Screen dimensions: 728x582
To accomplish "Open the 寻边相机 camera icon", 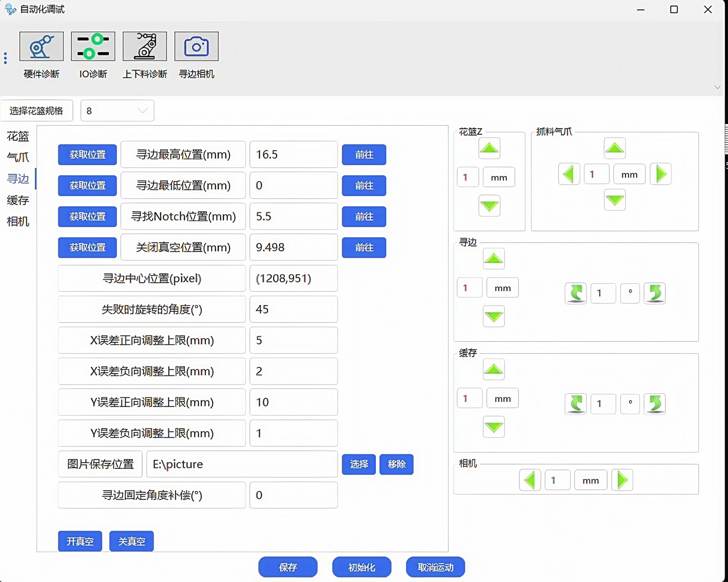I will click(196, 46).
